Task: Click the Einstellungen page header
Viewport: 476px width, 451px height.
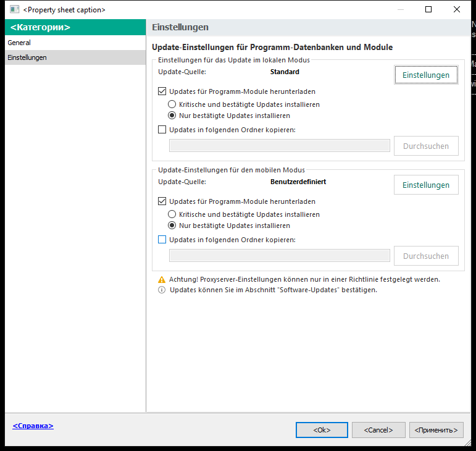Action: (x=180, y=27)
